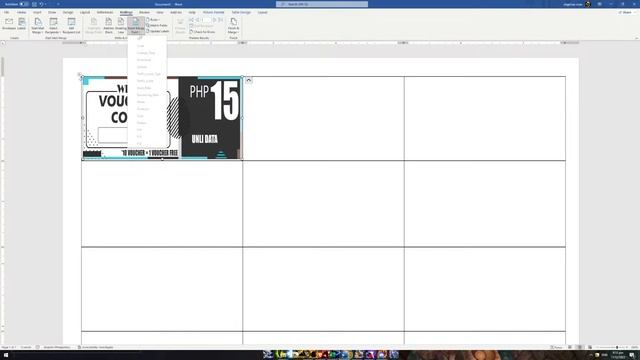The width and height of the screenshot is (640, 360).
Task: Switch to the Insert tab
Action: coord(37,12)
